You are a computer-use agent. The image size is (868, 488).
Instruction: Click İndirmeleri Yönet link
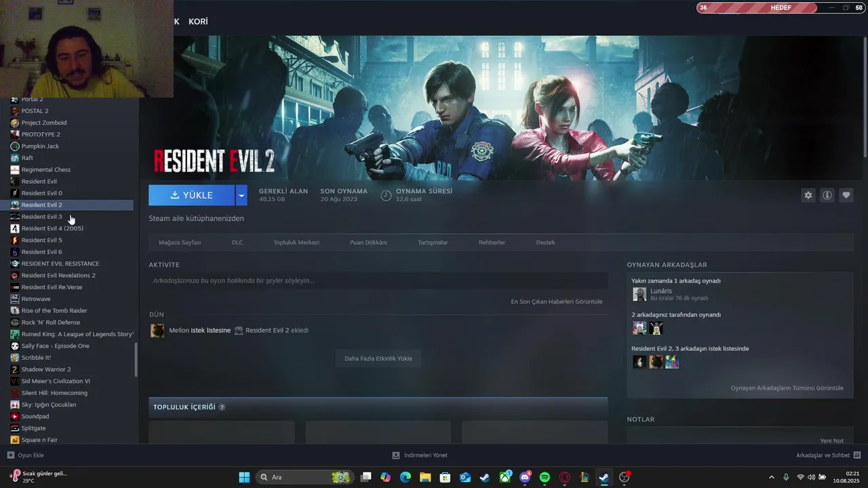[425, 455]
